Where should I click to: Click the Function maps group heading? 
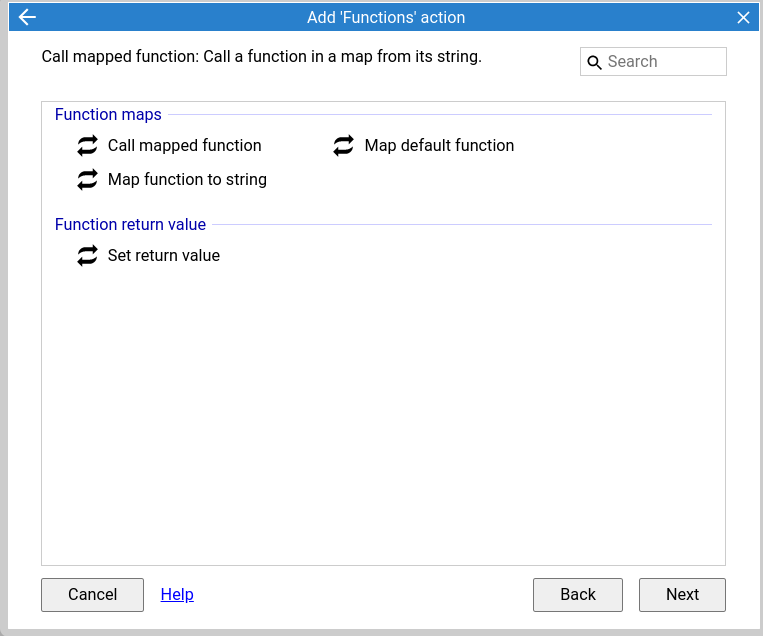[x=108, y=114]
